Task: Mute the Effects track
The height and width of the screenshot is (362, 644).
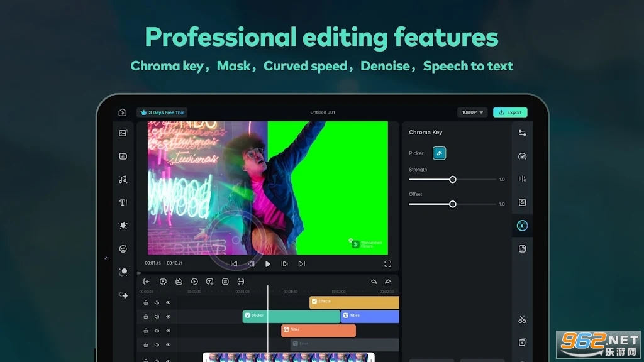Action: 157,302
